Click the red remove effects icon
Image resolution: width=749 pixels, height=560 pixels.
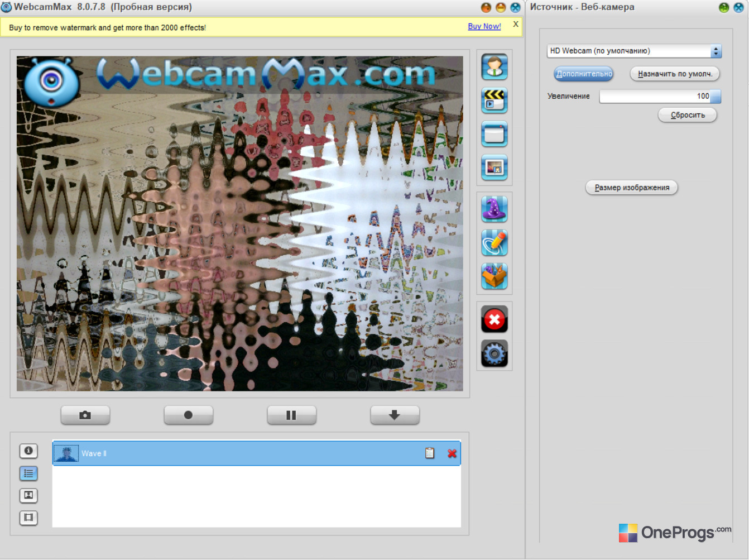pyautogui.click(x=494, y=319)
